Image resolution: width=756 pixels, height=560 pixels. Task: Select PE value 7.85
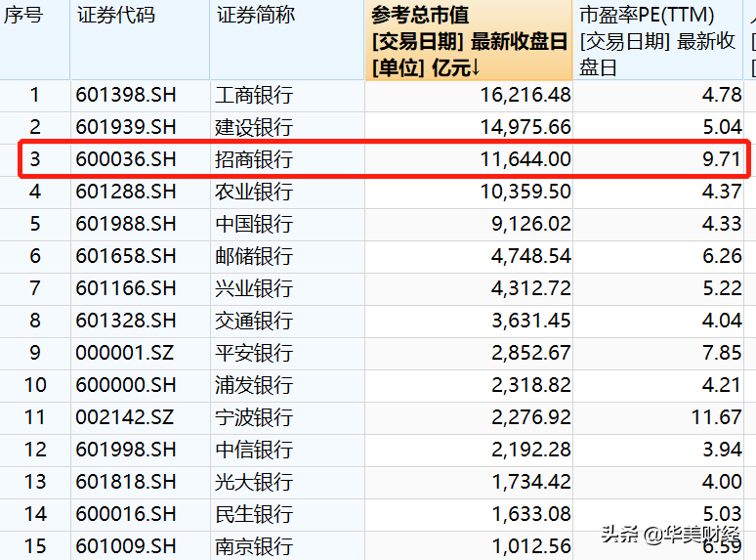[722, 353]
